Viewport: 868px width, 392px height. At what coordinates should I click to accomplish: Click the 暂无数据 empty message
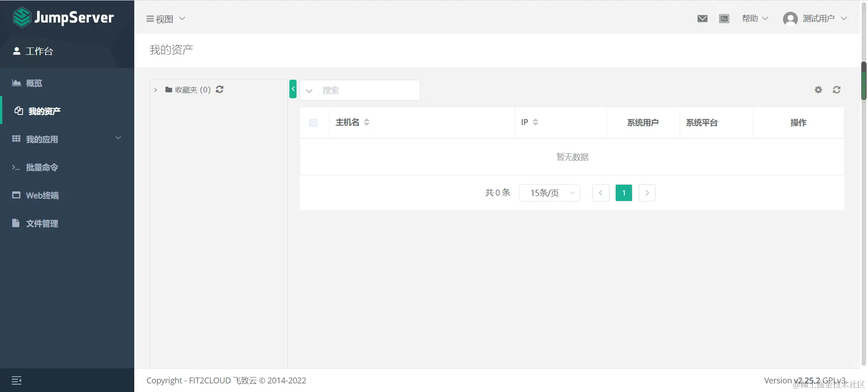pyautogui.click(x=572, y=157)
